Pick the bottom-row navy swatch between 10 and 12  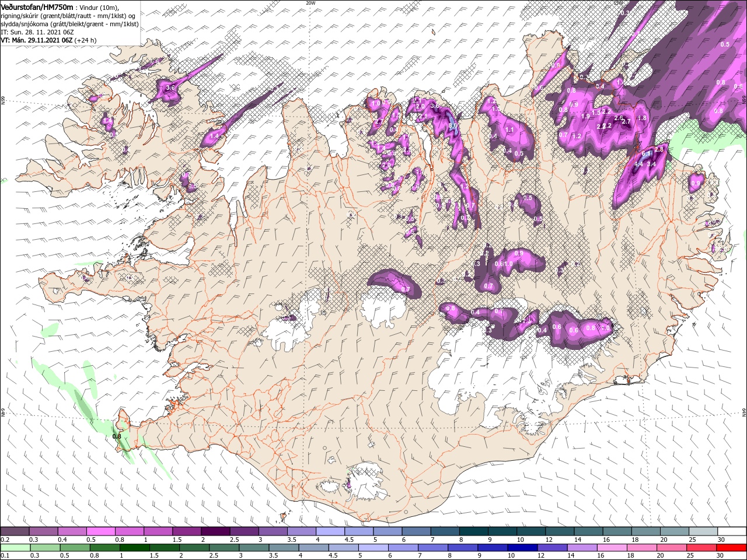tap(522, 548)
